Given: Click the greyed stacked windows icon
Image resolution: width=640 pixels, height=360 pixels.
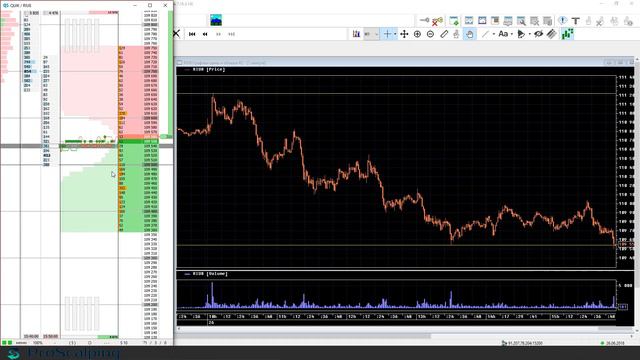Looking at the screenshot, I should [547, 21].
